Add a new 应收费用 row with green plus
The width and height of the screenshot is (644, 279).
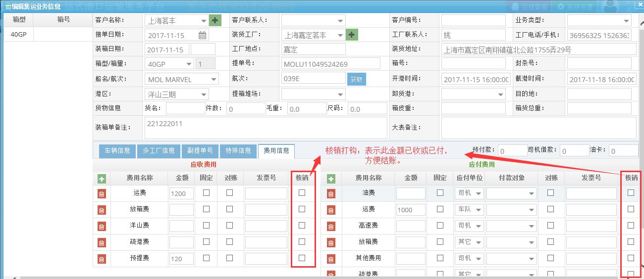(102, 179)
